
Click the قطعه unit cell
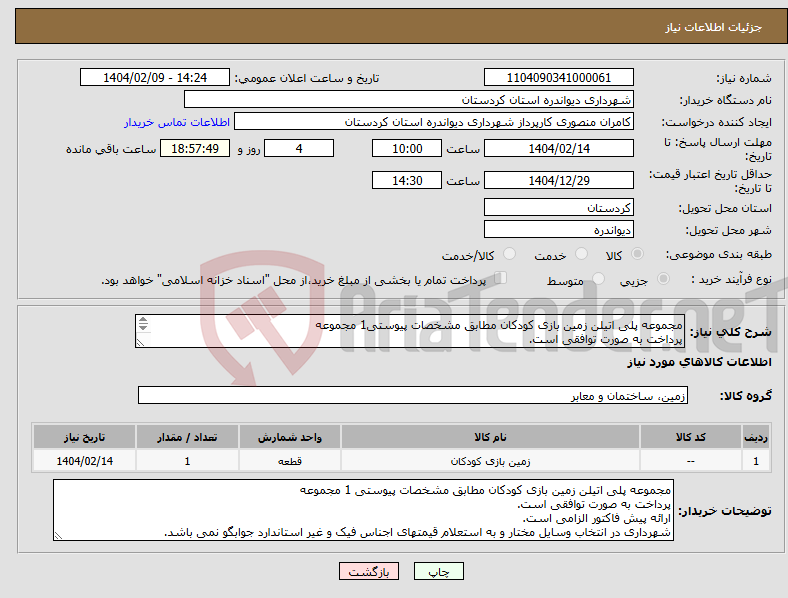pos(290,461)
